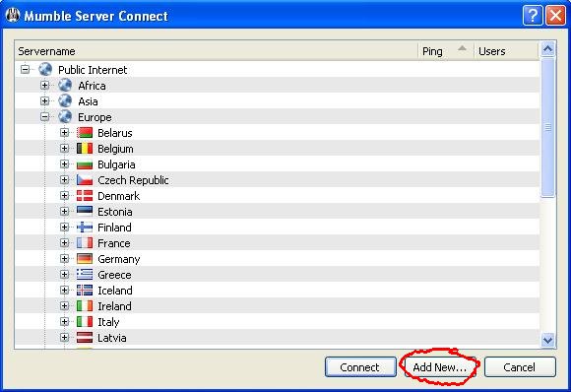The image size is (571, 392).
Task: Expand the Greece server list
Action: click(x=64, y=275)
